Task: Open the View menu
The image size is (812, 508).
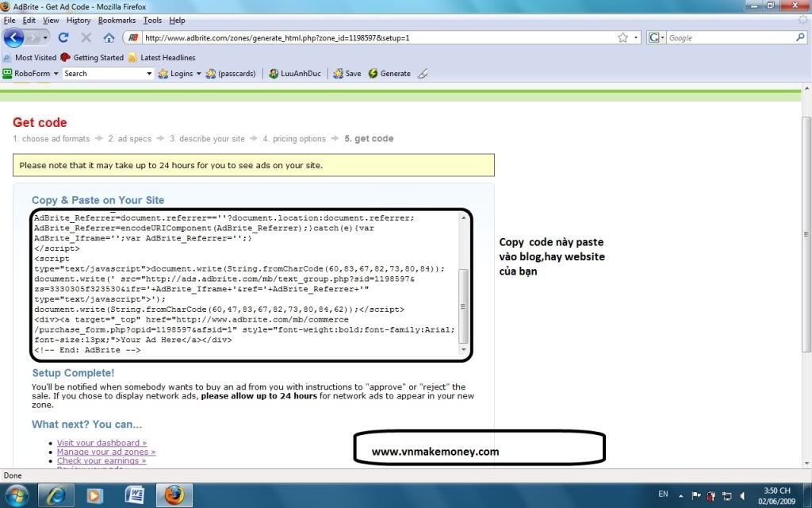Action: click(x=51, y=20)
